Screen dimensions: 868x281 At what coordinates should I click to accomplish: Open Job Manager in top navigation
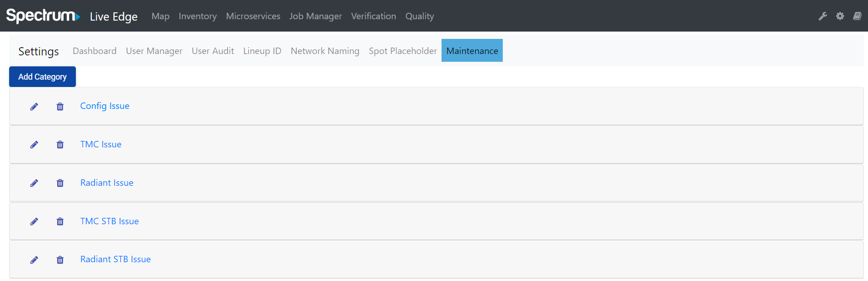(315, 16)
